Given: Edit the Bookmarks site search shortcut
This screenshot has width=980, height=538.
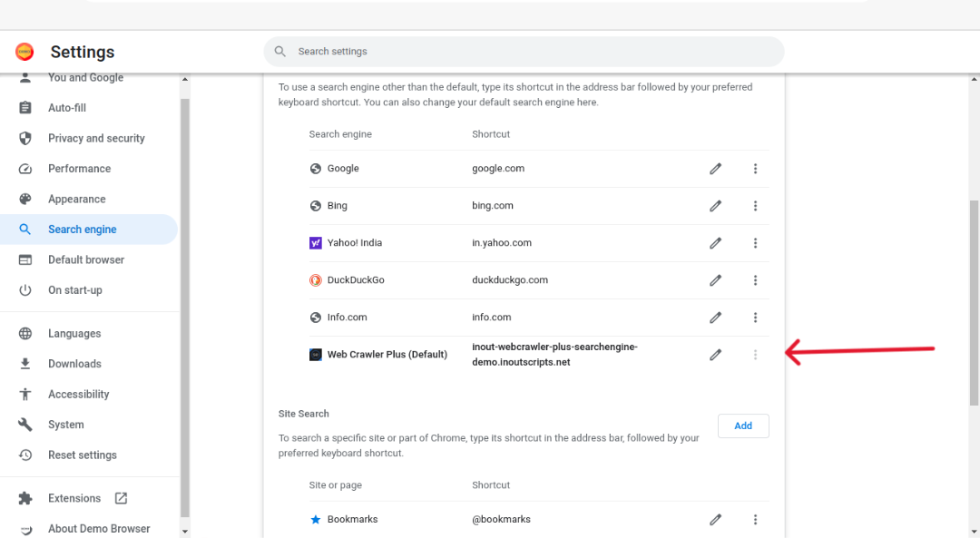Looking at the screenshot, I should tap(715, 519).
